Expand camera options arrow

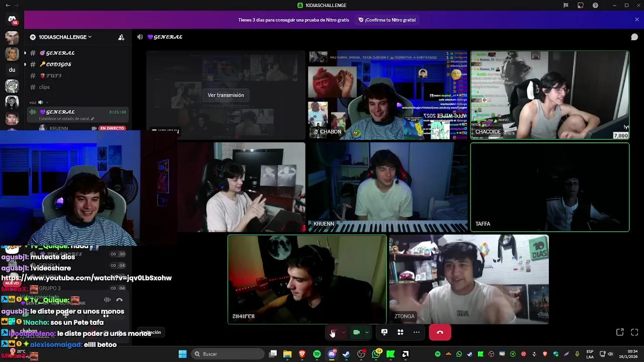pyautogui.click(x=367, y=332)
